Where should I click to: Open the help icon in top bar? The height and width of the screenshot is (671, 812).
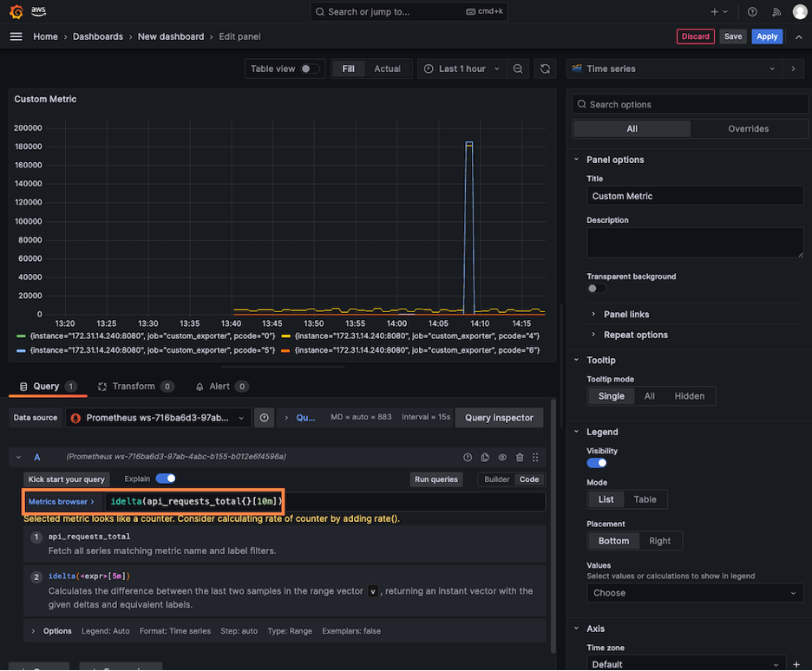pyautogui.click(x=752, y=12)
